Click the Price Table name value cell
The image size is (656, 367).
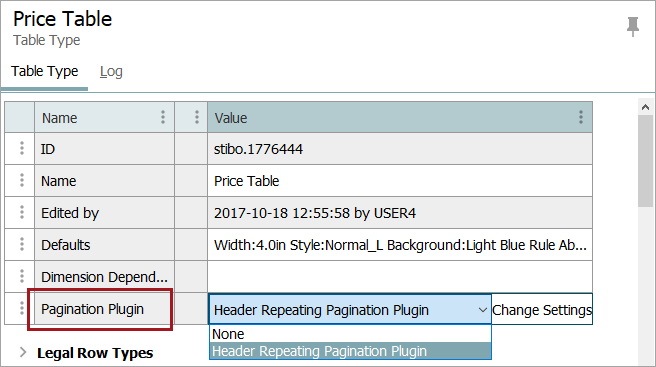point(400,181)
